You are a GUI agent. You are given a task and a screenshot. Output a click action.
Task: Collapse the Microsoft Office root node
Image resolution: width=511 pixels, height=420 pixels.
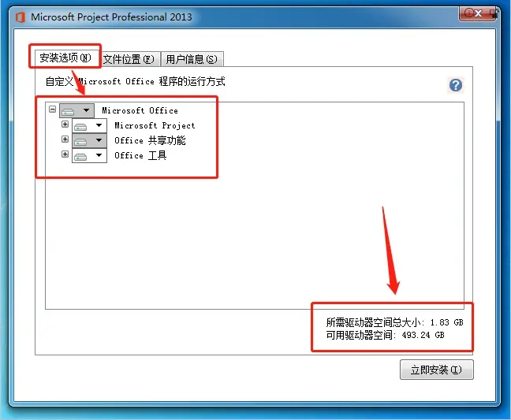(x=53, y=109)
